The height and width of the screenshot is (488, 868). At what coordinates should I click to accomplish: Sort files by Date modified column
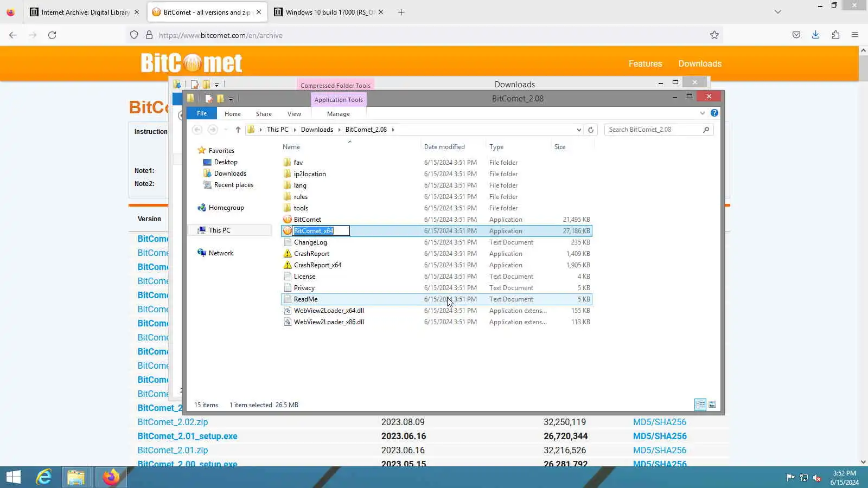point(444,147)
